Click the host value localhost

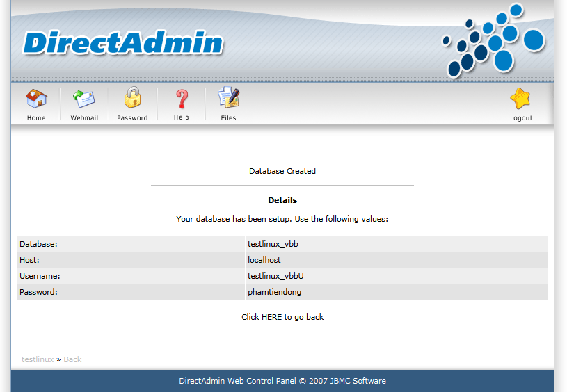click(264, 260)
